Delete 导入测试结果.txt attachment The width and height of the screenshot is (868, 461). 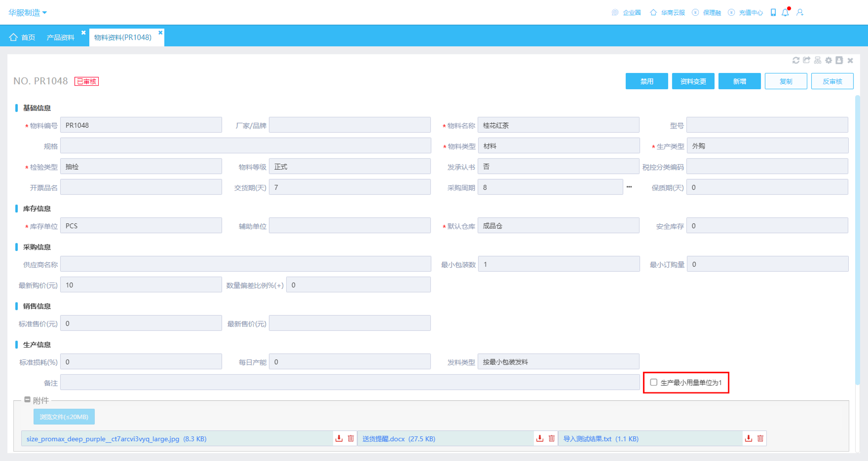coord(760,438)
